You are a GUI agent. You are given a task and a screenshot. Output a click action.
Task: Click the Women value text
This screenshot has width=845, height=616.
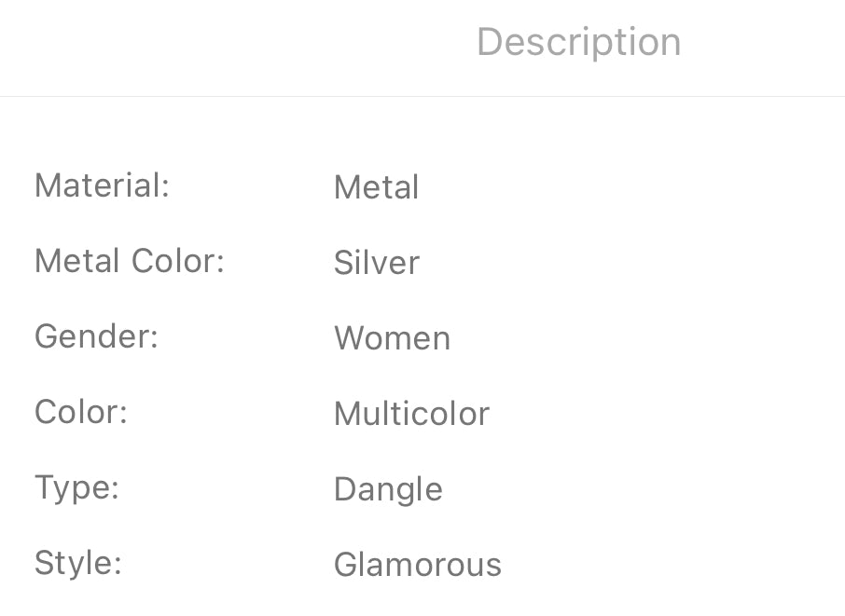pyautogui.click(x=393, y=338)
